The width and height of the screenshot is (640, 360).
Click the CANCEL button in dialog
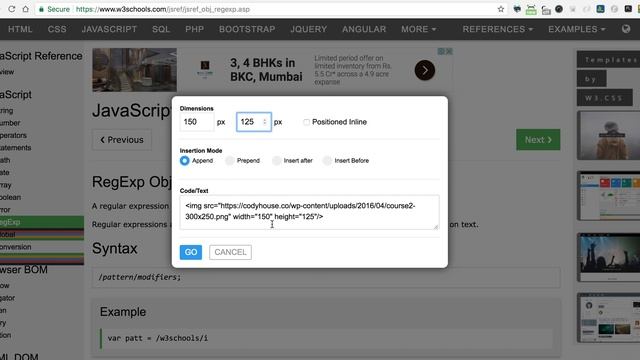click(230, 252)
